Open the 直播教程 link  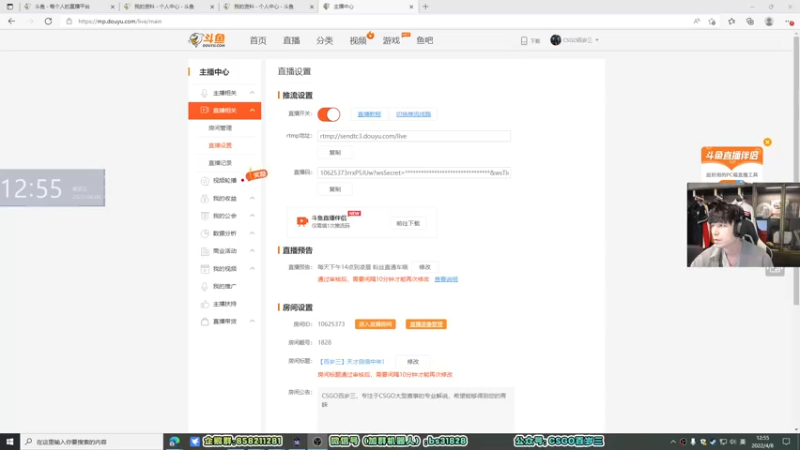(x=369, y=114)
